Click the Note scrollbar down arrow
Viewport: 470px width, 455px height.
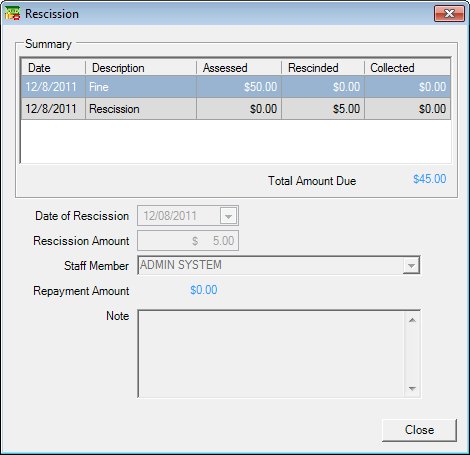click(412, 388)
